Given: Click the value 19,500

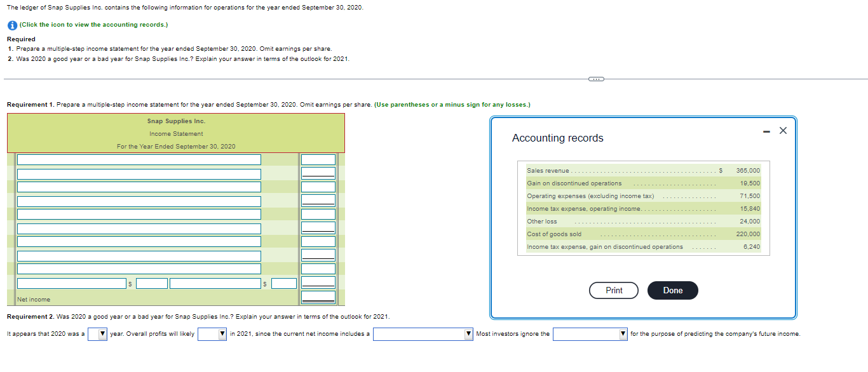Looking at the screenshot, I should pyautogui.click(x=750, y=183).
